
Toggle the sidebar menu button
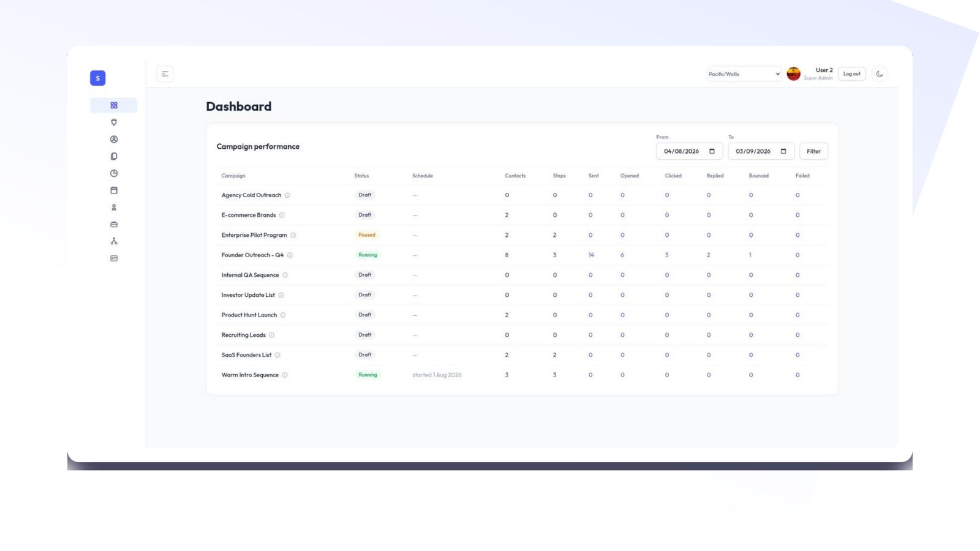coord(165,74)
